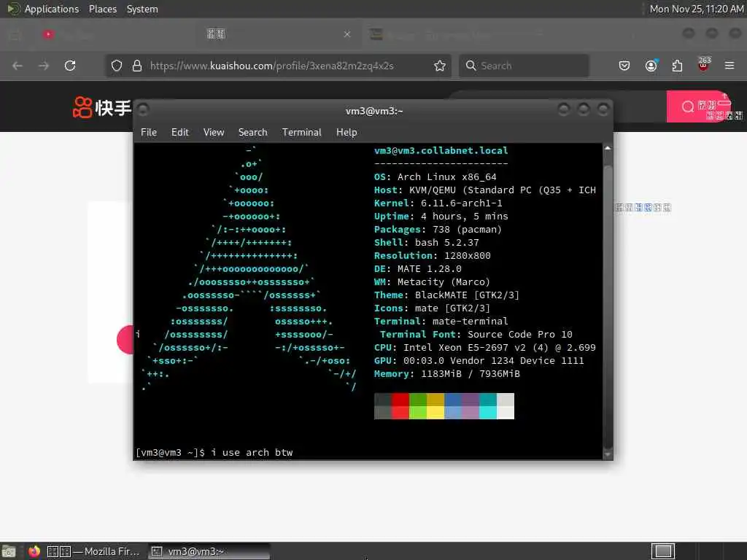747x560 pixels.
Task: Go forward in Firefox history
Action: click(x=44, y=66)
